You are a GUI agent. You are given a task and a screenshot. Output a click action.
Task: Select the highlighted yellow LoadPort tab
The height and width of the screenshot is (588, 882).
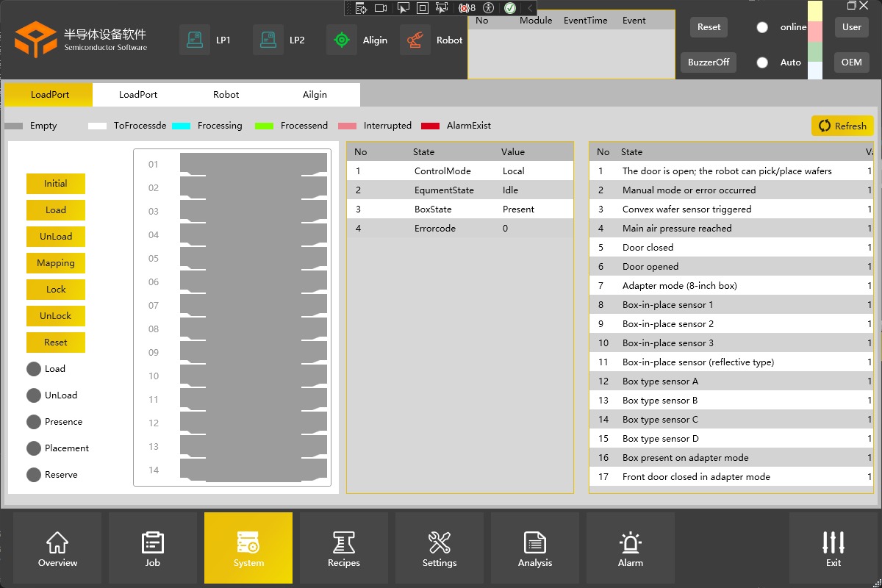point(49,95)
